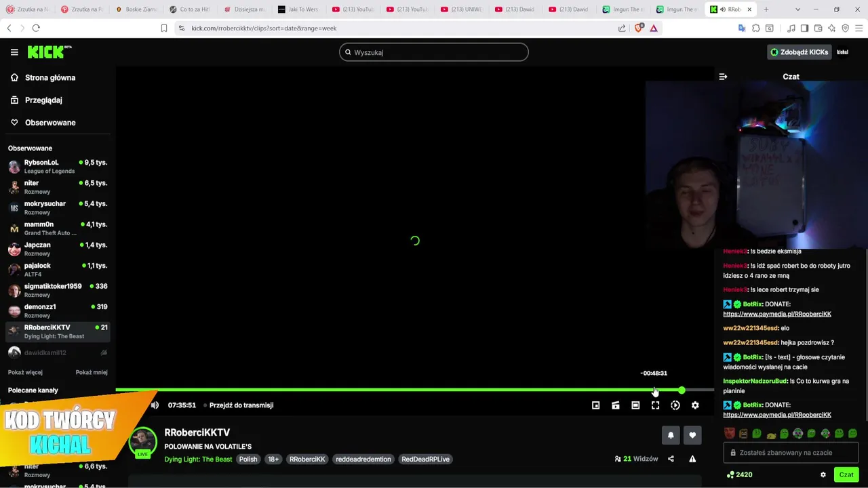Viewport: 868px width, 488px height.
Task: Go back with browser back arrow
Action: coord(9,28)
